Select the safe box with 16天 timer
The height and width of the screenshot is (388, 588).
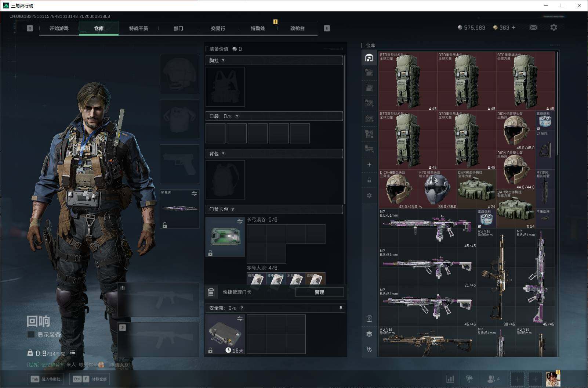(x=225, y=334)
